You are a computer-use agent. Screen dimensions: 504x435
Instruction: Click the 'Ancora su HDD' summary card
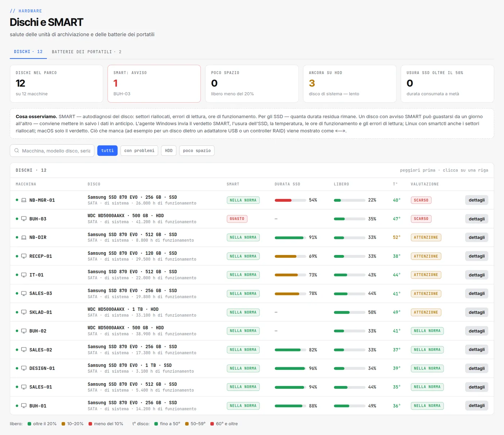point(350,84)
